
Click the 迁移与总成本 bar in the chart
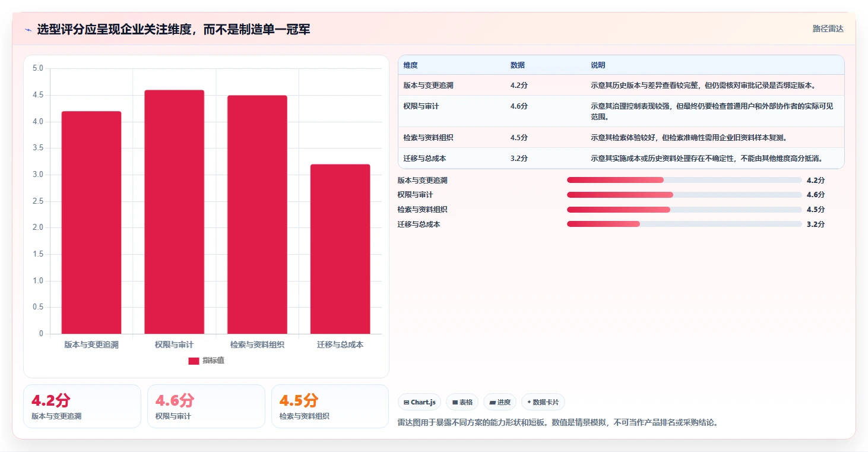[340, 249]
